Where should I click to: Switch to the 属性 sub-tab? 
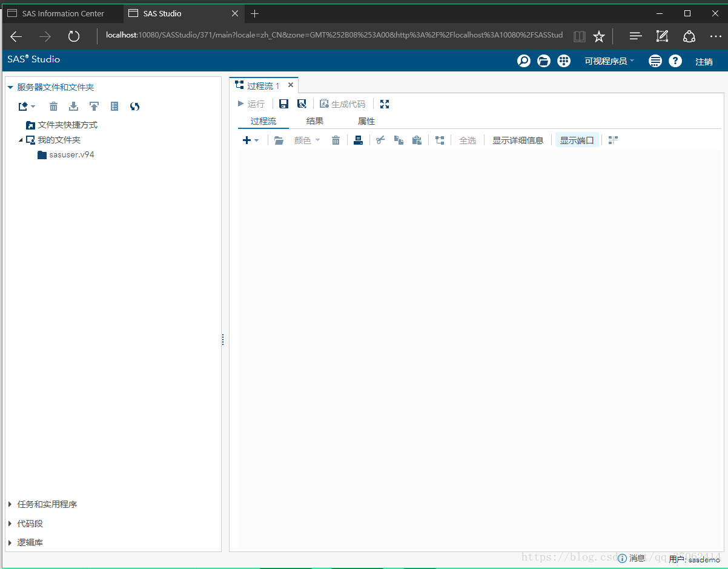(x=366, y=122)
